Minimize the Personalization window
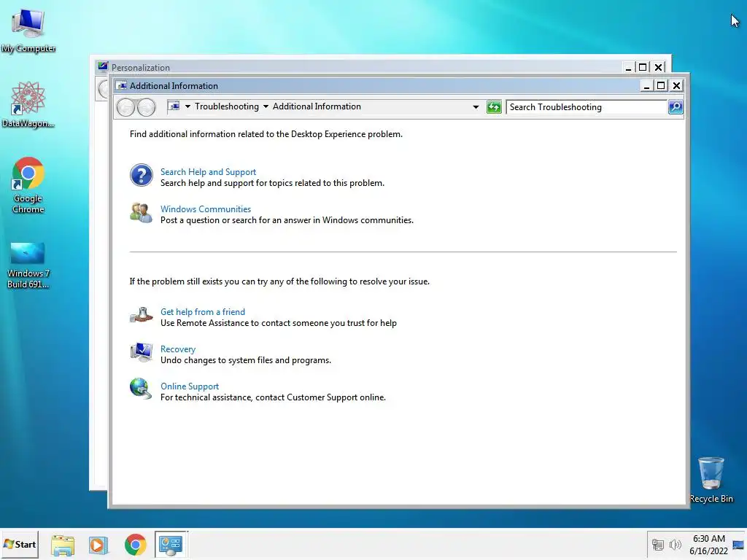747x560 pixels. click(628, 67)
